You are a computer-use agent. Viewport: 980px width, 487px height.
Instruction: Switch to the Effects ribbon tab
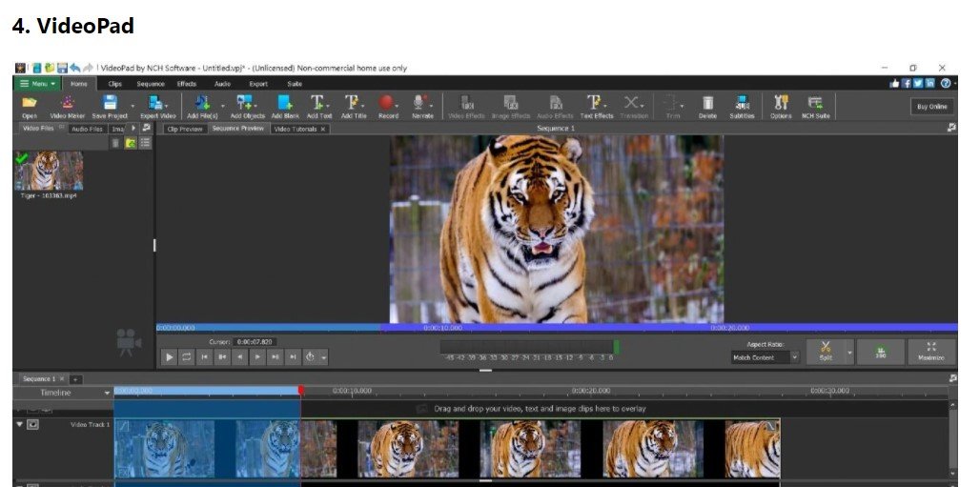(x=186, y=84)
